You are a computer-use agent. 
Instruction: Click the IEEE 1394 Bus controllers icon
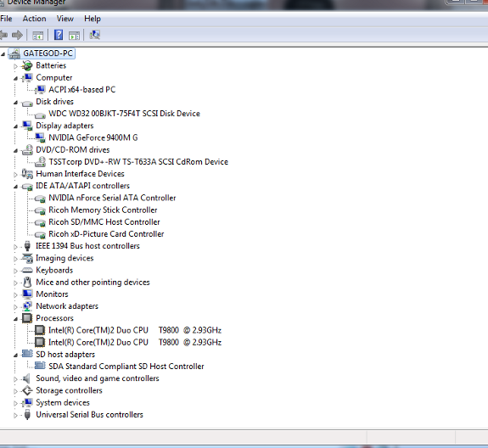[x=27, y=246]
